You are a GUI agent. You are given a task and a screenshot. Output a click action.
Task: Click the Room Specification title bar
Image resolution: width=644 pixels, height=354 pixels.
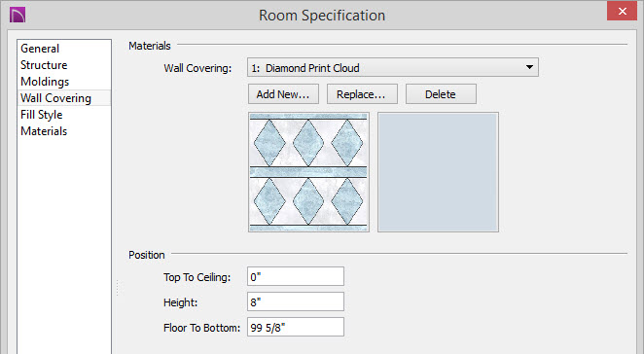click(322, 16)
